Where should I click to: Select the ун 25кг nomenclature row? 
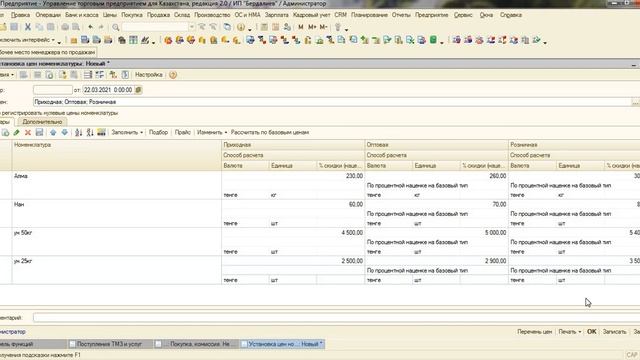117,270
